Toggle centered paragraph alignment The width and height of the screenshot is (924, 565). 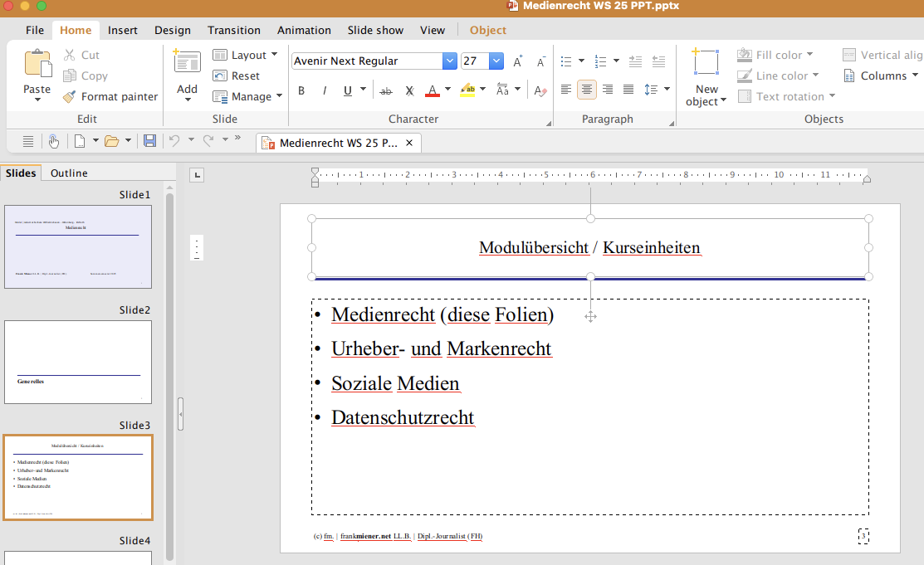point(587,90)
